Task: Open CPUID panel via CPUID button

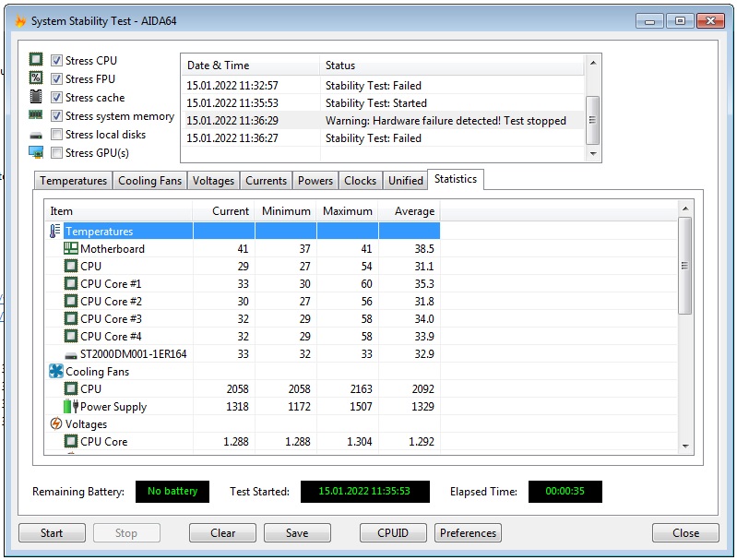Action: [393, 532]
